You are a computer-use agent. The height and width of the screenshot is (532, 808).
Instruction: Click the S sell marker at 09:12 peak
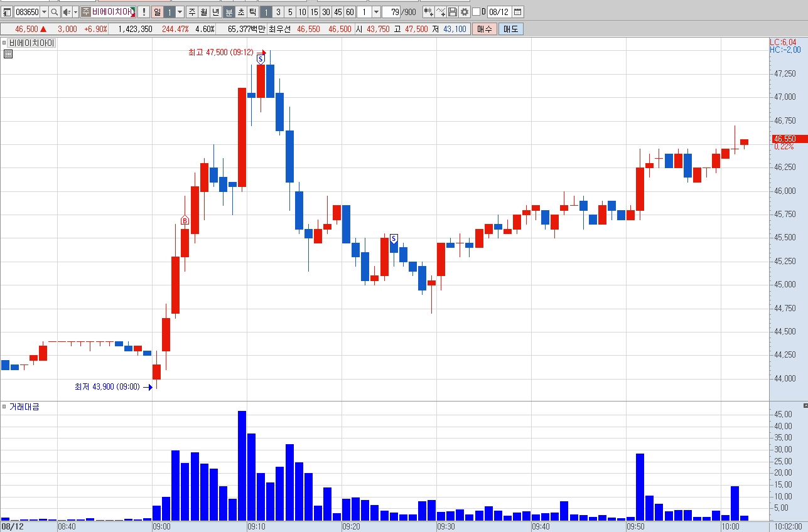point(260,59)
